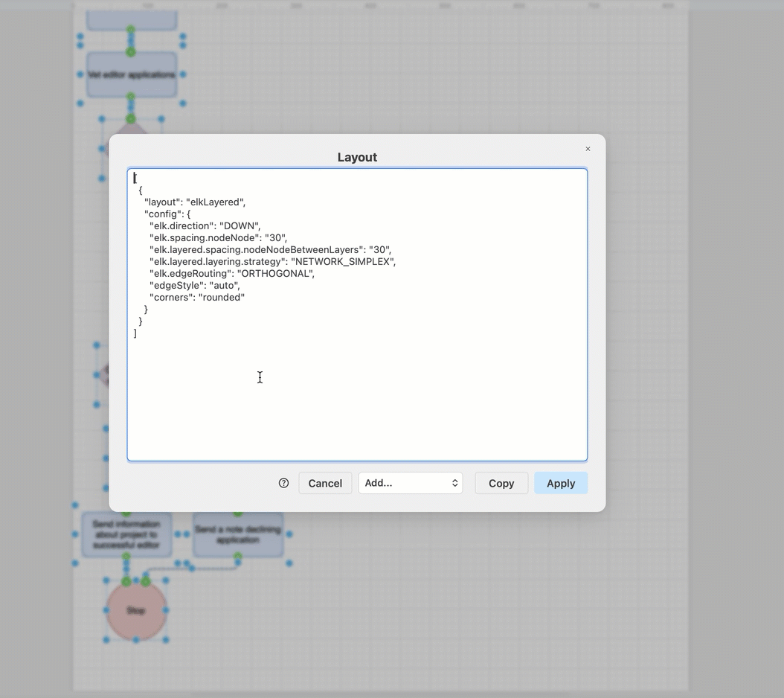
Task: Select the Stop circle in the diagram
Action: click(x=136, y=610)
